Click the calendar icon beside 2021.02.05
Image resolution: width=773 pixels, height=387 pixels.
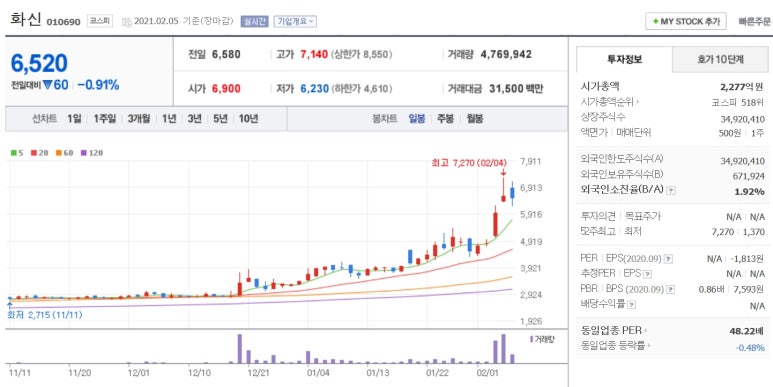[127, 22]
